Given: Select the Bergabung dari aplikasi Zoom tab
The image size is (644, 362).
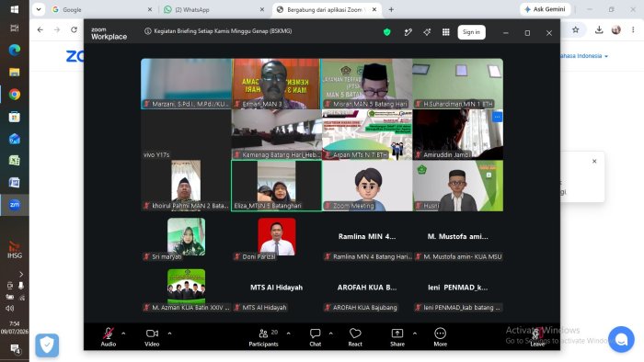Looking at the screenshot, I should pos(327,9).
